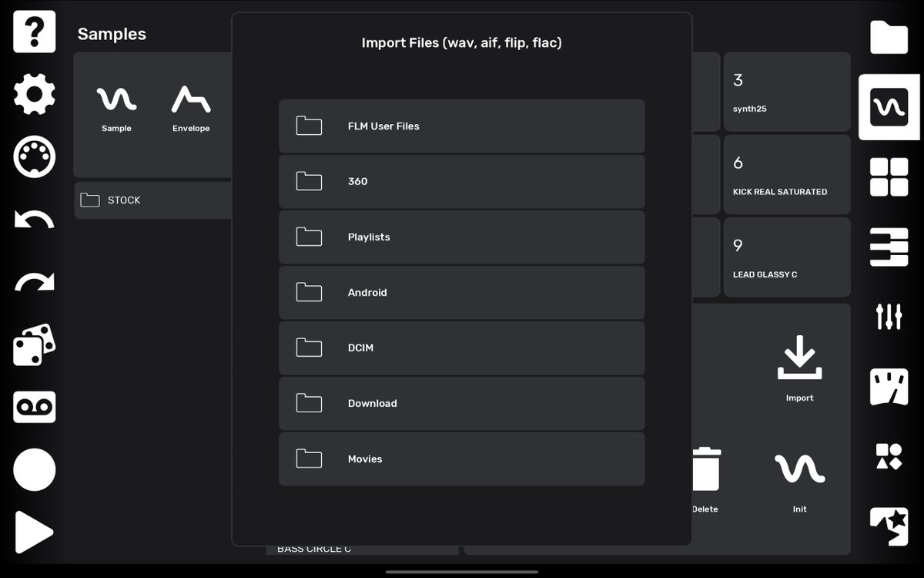Image resolution: width=924 pixels, height=578 pixels.
Task: Select the highlighted samples wave tab icon
Action: 889,107
